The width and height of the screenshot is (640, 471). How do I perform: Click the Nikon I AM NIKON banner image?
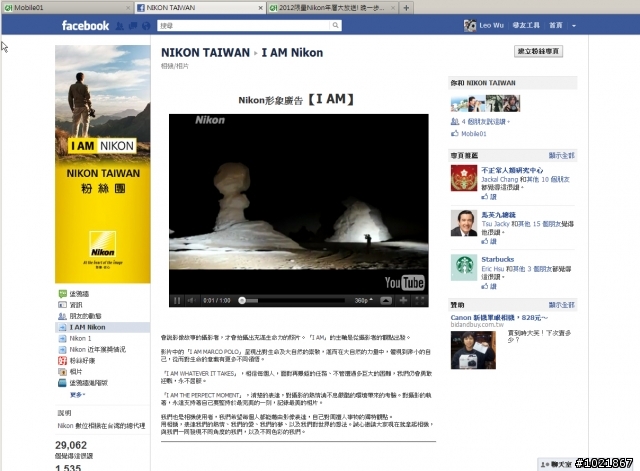click(102, 164)
